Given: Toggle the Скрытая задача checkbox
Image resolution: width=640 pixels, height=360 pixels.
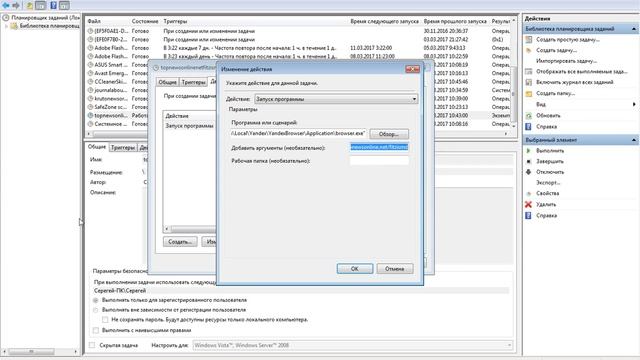Looking at the screenshot, I should [x=92, y=345].
